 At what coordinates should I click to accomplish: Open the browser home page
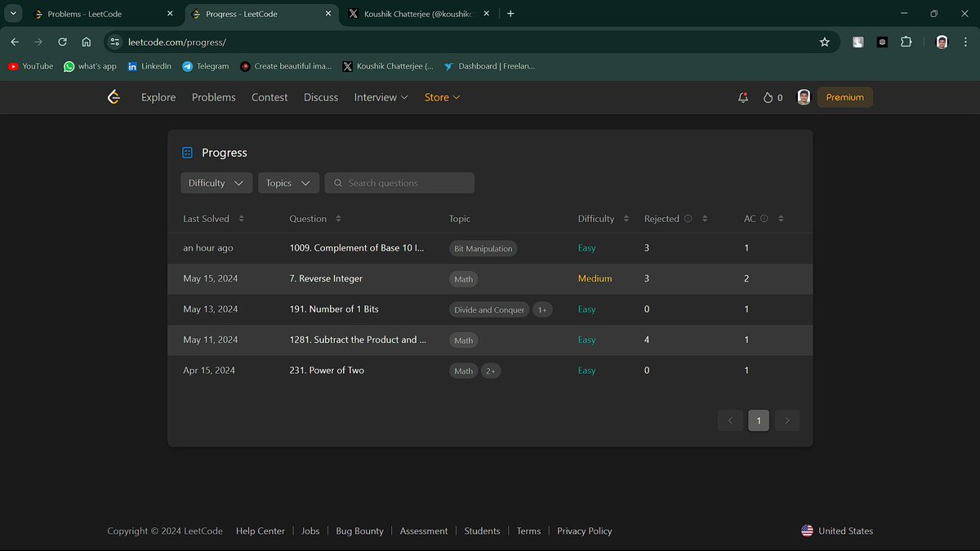tap(86, 42)
